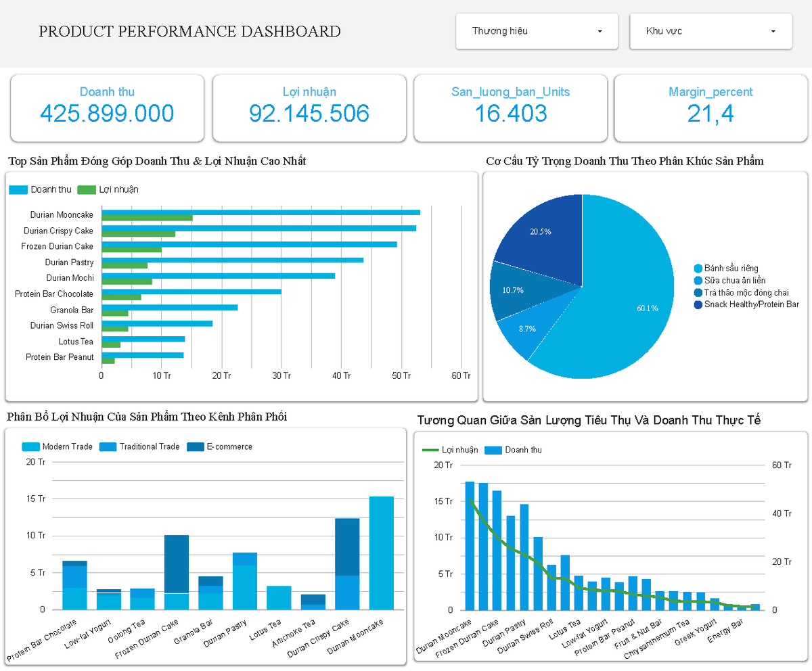Open the Thương hiệu filter dropdown
The height and width of the screenshot is (671, 812).
click(537, 31)
